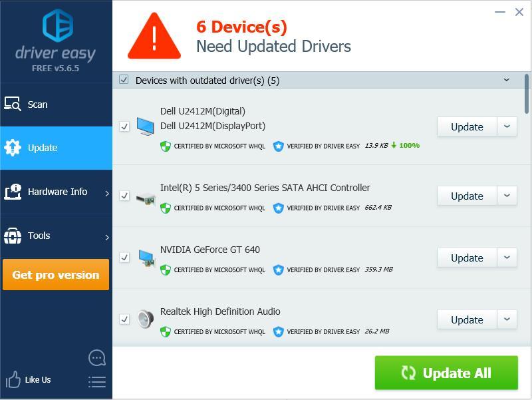Click the Update All button
The height and width of the screenshot is (400, 532).
(x=446, y=373)
